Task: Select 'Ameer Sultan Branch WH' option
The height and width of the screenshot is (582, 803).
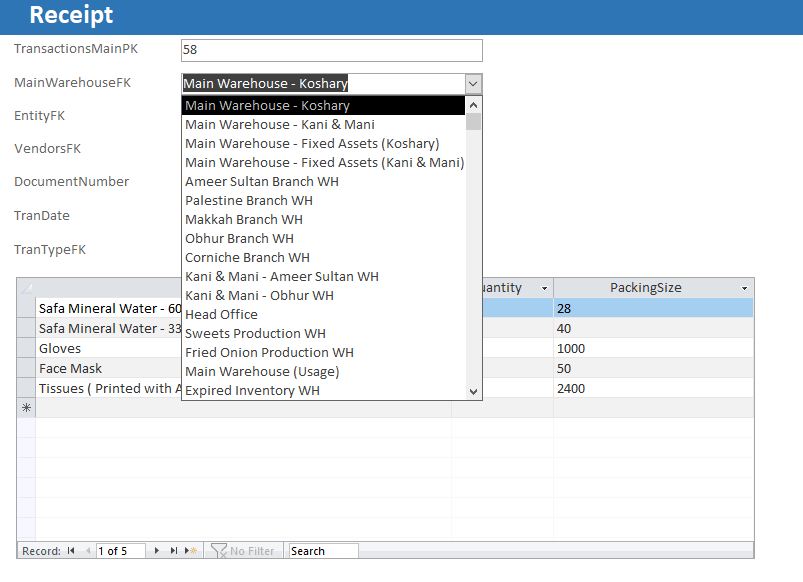Action: tap(324, 181)
